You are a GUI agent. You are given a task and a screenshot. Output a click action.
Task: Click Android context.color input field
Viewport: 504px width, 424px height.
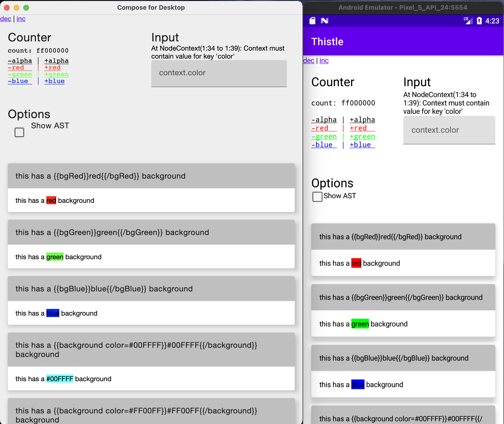[449, 130]
